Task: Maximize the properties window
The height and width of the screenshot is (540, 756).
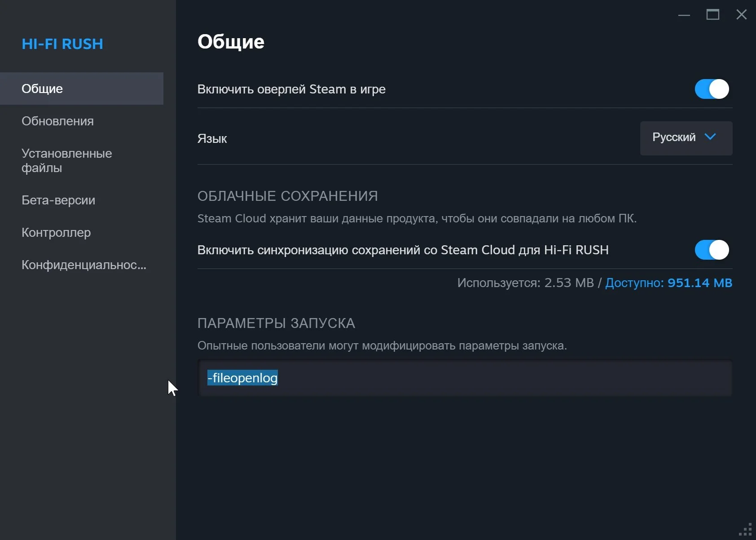Action: pyautogui.click(x=712, y=15)
